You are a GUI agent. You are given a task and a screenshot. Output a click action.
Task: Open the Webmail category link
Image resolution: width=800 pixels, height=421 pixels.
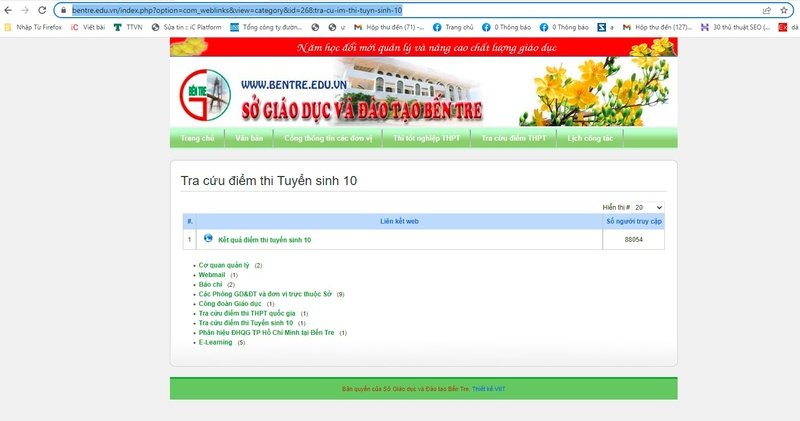tap(212, 275)
